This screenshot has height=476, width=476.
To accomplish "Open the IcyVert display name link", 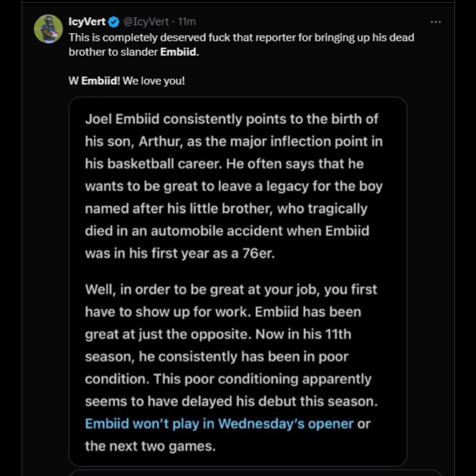I will coord(87,22).
